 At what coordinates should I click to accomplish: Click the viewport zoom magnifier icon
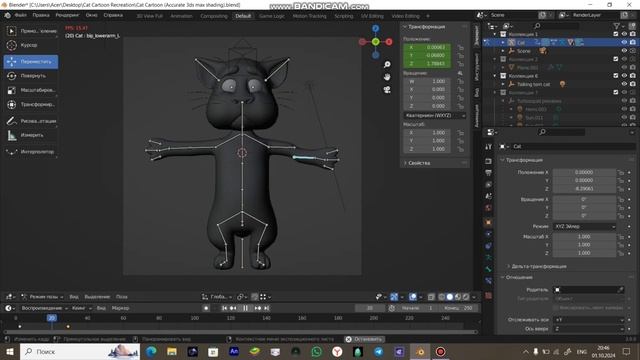(x=387, y=64)
